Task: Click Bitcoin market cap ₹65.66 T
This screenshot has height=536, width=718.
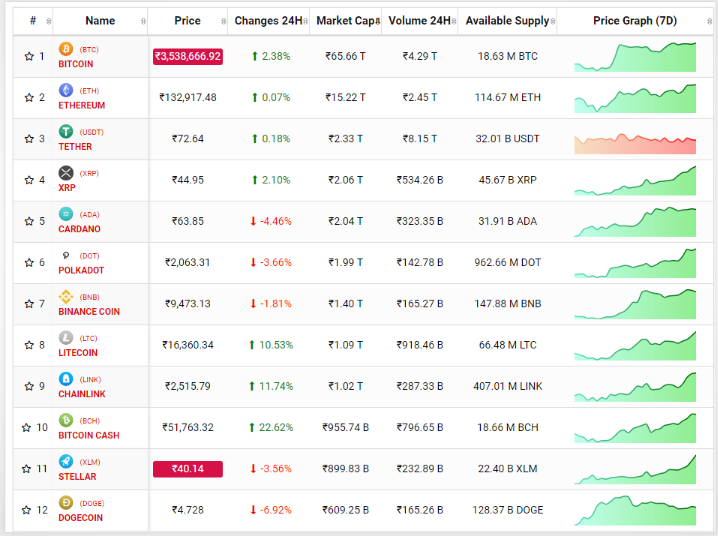Action: coord(345,56)
